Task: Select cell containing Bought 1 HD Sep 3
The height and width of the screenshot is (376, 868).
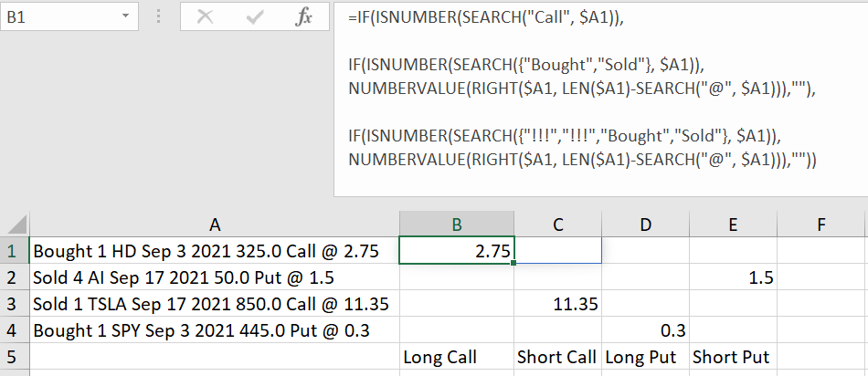Action: (x=215, y=251)
